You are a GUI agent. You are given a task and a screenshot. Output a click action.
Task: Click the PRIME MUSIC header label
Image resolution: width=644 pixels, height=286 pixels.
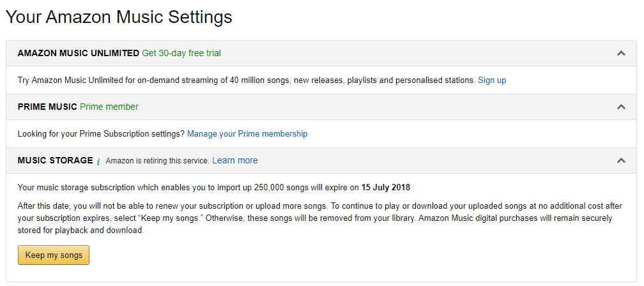(47, 107)
